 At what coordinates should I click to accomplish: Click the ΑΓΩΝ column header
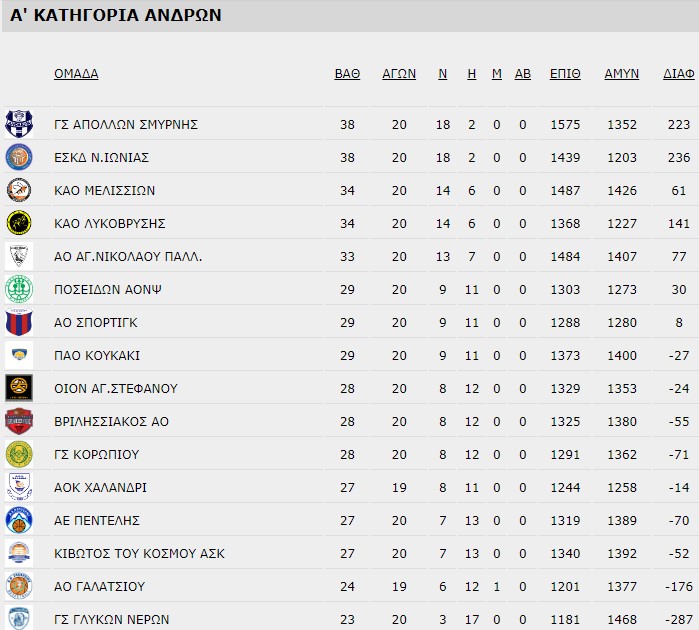click(x=399, y=74)
